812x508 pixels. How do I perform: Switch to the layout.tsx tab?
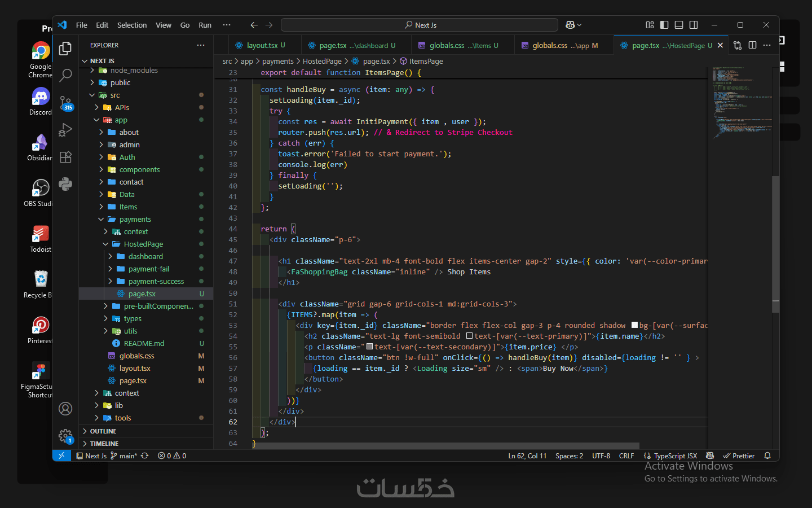[x=262, y=45]
